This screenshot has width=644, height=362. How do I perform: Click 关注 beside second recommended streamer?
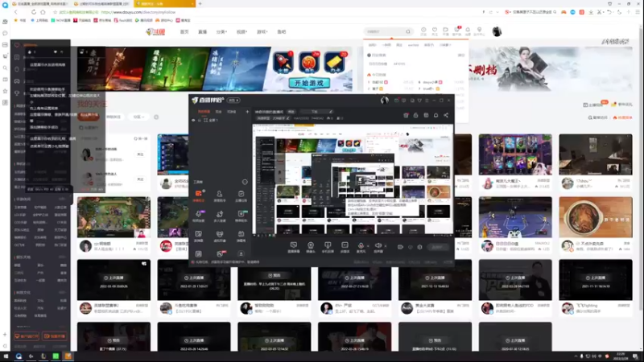click(140, 179)
